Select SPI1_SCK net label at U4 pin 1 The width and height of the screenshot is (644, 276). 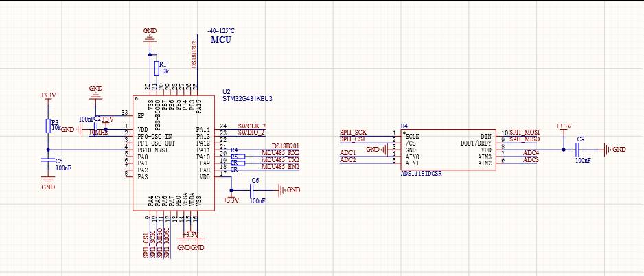353,133
